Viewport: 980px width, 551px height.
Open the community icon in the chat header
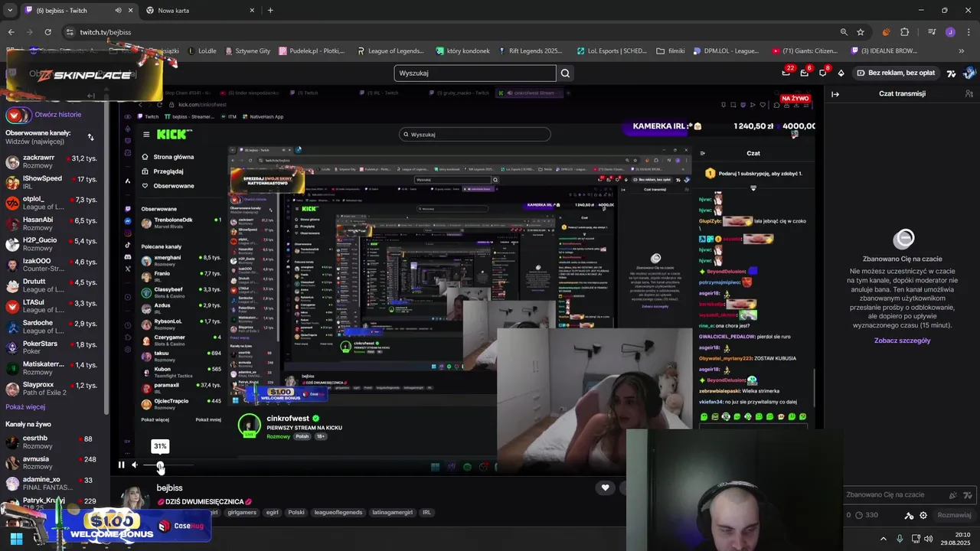(x=968, y=94)
